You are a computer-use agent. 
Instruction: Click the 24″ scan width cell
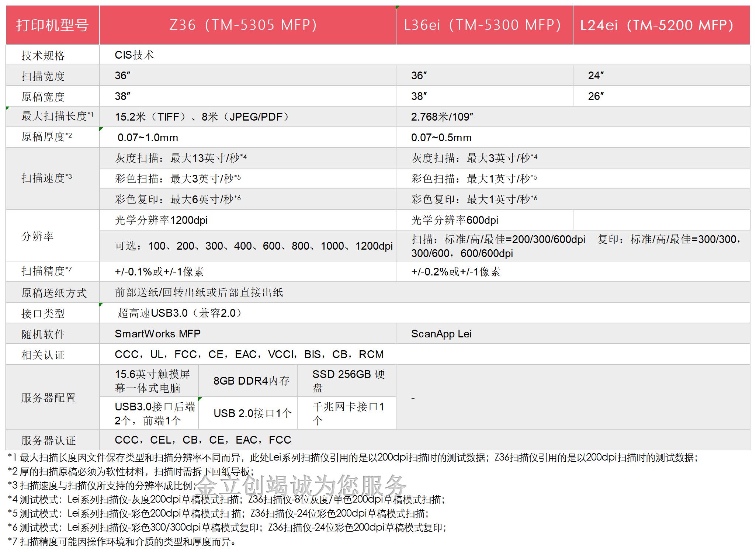click(x=662, y=76)
